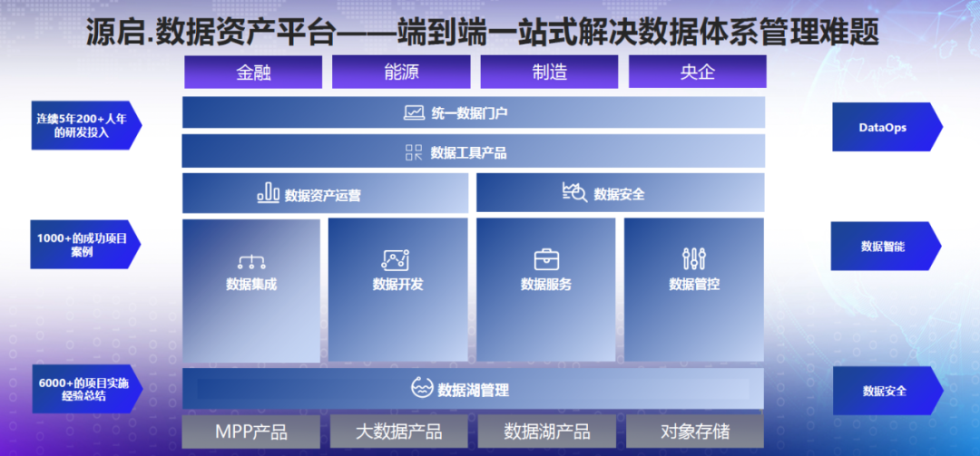Click the QR-grid icon beside 数据工具产品
980x456 pixels.
pos(414,152)
